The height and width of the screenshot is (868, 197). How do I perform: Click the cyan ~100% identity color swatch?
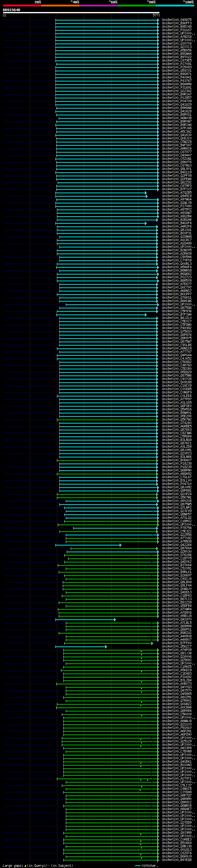point(175,6)
